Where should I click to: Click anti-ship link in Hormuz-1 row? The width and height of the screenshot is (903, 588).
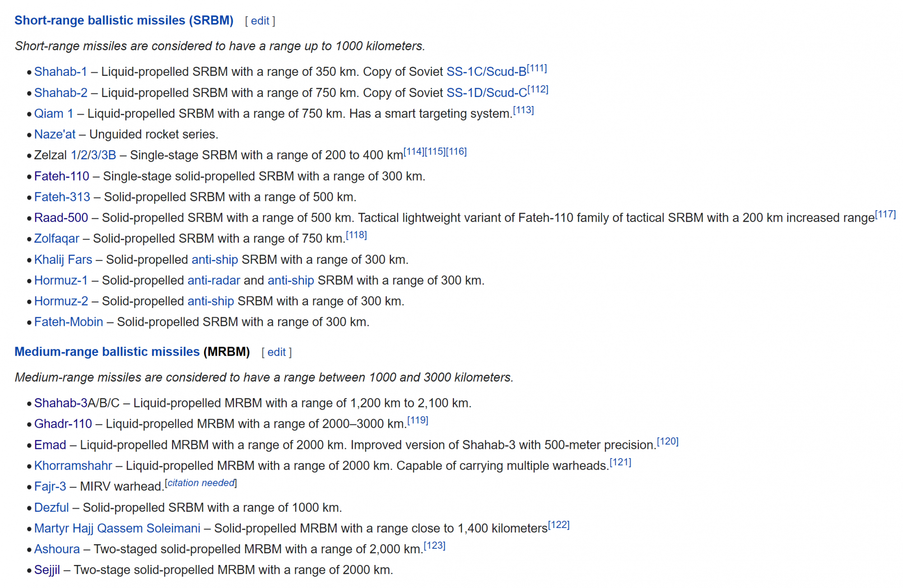point(291,280)
